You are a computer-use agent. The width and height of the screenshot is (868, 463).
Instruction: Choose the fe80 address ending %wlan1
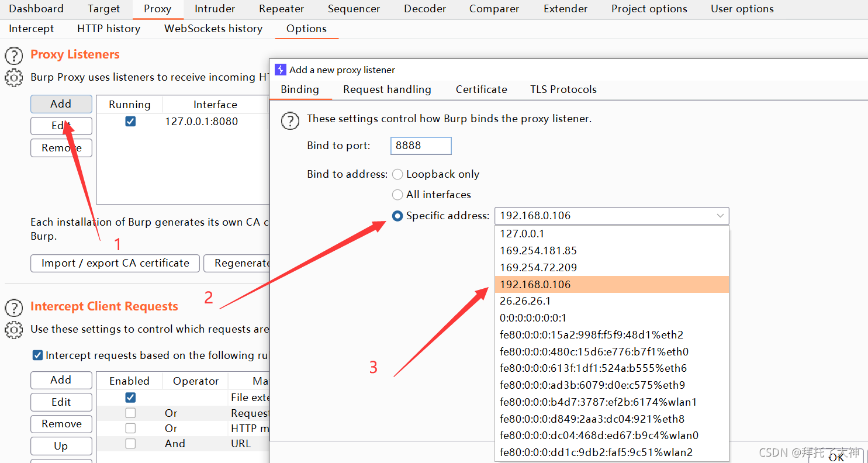[612, 402]
